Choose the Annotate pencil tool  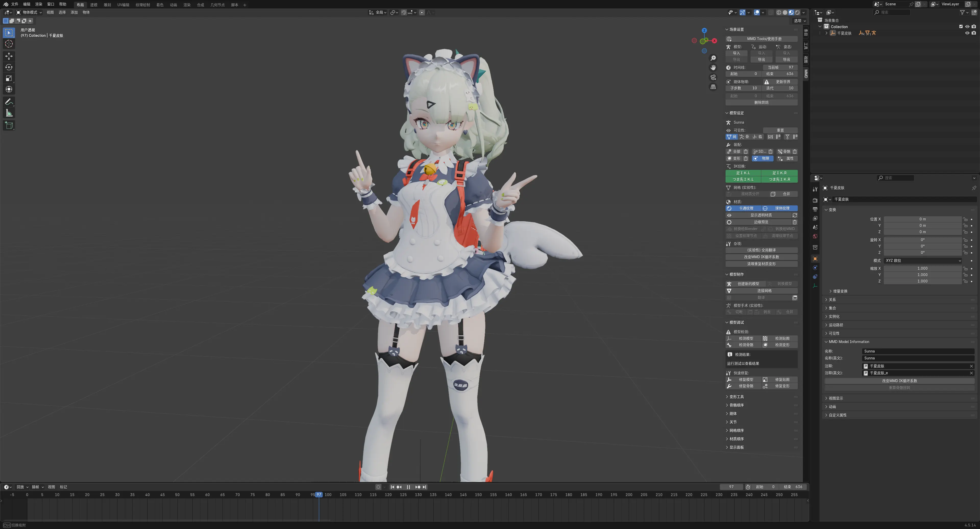coord(9,102)
